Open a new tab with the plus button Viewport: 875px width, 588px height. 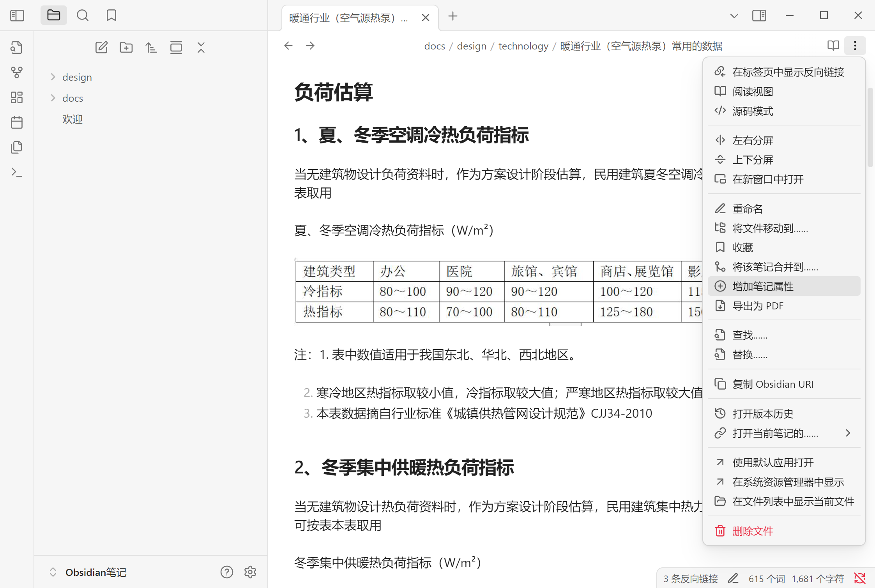coord(453,16)
